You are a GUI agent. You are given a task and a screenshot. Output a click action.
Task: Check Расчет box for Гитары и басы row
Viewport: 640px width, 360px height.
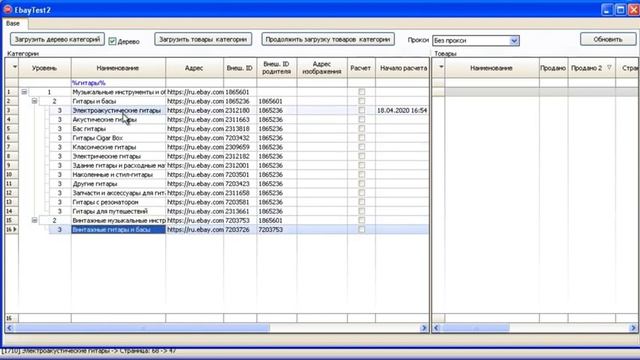[x=362, y=101]
